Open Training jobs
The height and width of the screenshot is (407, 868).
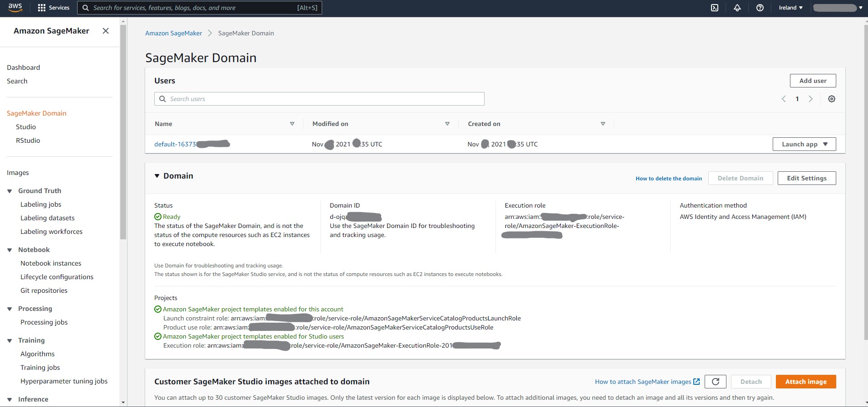[x=40, y=368]
